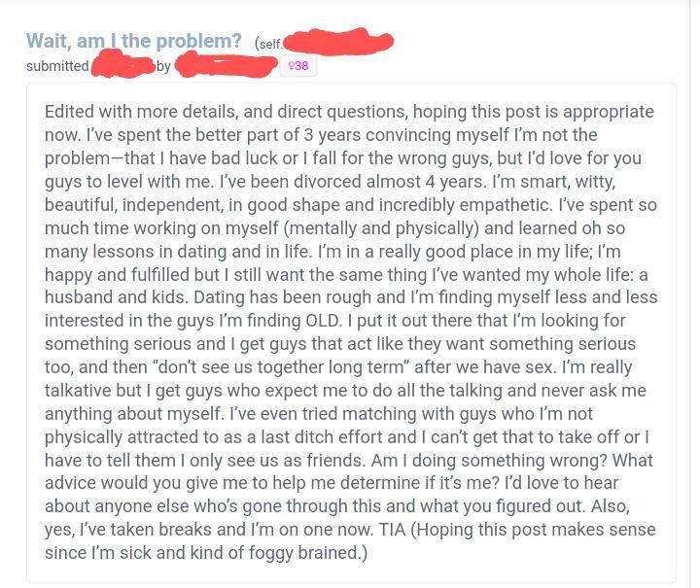Open the "Wait, am I the problem?" post title
700x588 pixels.
click(133, 41)
